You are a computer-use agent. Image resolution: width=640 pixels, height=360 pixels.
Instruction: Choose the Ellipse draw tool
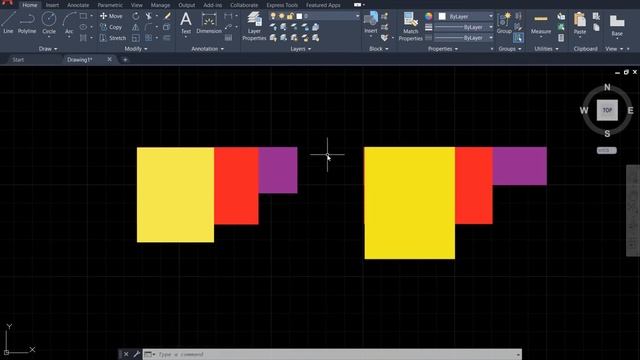coord(83,27)
